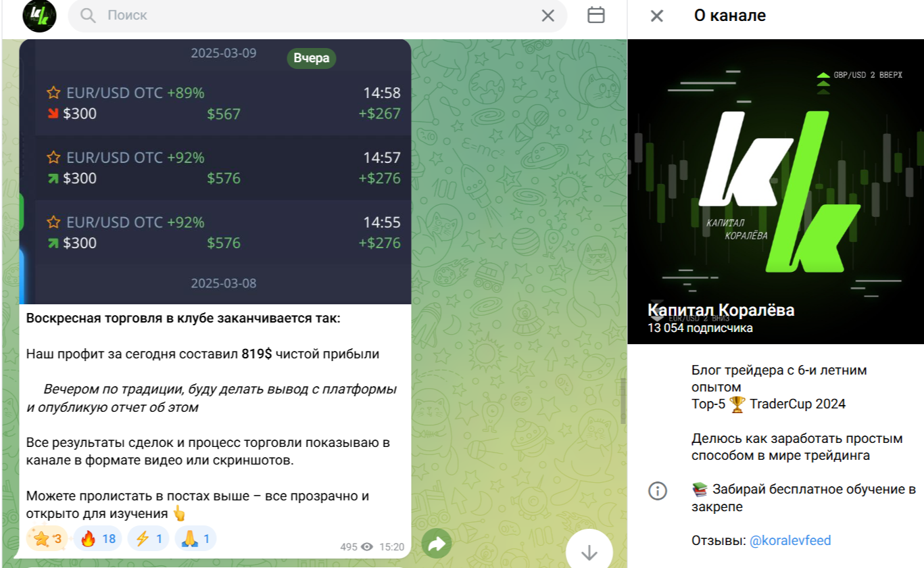Click the 2025-03-09 date header
924x568 pixels.
pyautogui.click(x=224, y=53)
